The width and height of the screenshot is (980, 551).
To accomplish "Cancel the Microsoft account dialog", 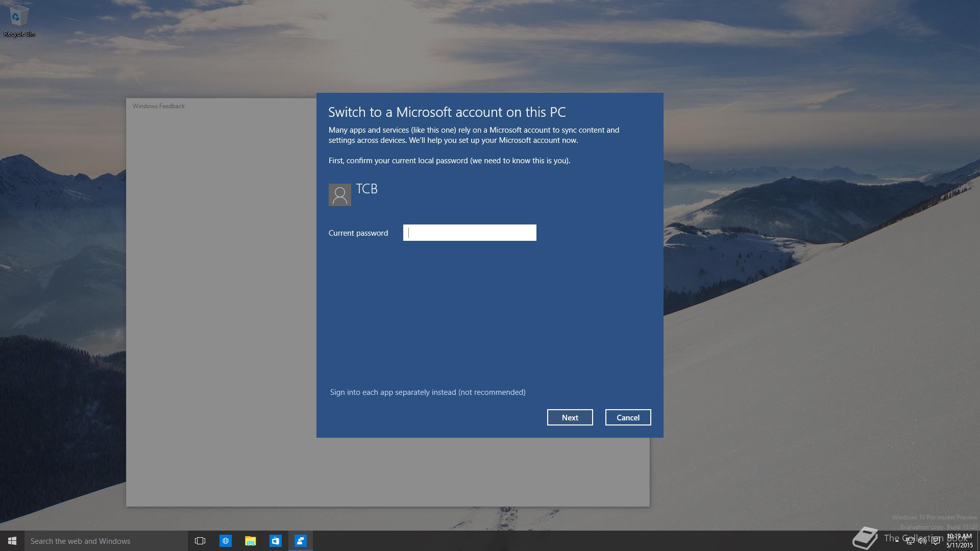I will [x=628, y=417].
